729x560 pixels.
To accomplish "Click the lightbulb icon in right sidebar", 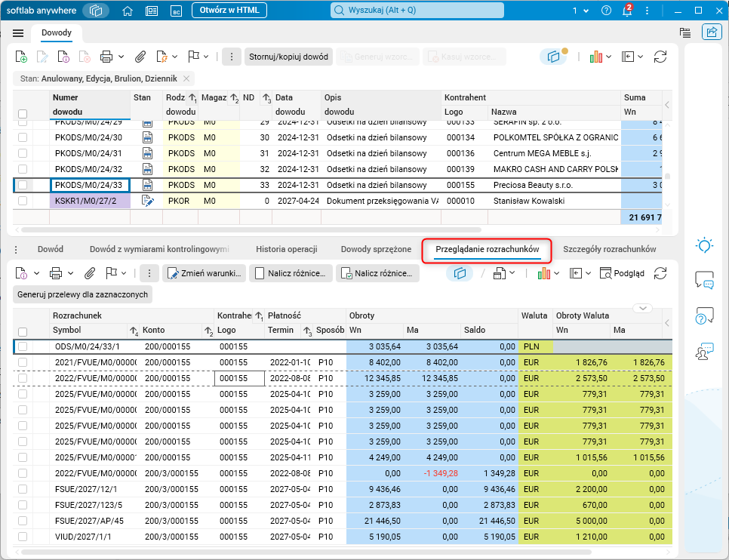I will click(704, 245).
